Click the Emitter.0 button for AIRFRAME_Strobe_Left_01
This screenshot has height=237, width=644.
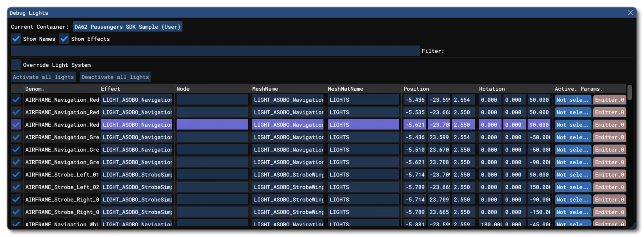(609, 174)
